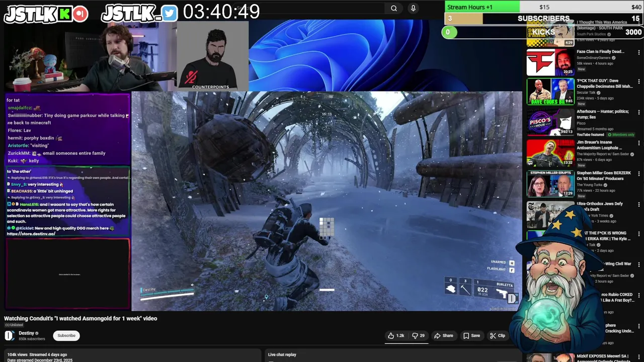Click the Unlisted badge under title
The width and height of the screenshot is (644, 362).
point(14,325)
